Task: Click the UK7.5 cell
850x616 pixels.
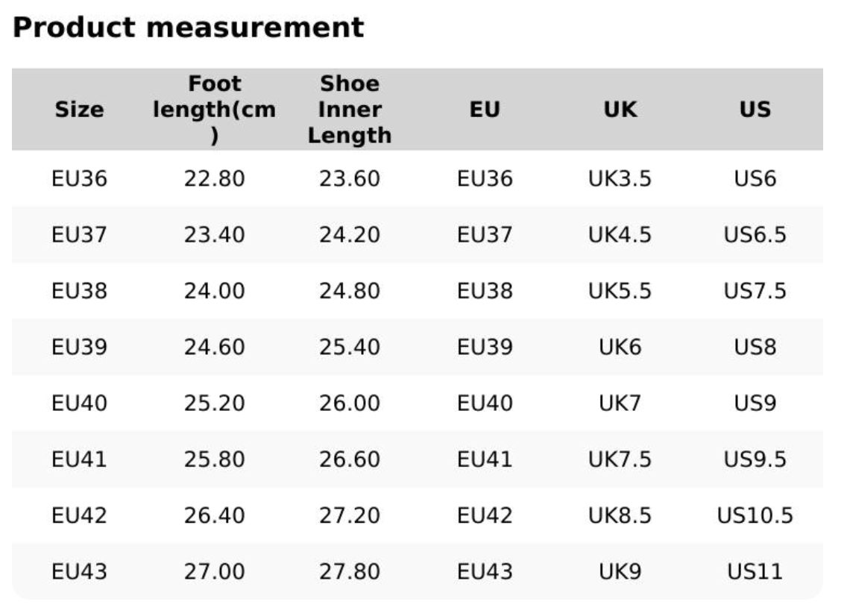Action: (620, 459)
